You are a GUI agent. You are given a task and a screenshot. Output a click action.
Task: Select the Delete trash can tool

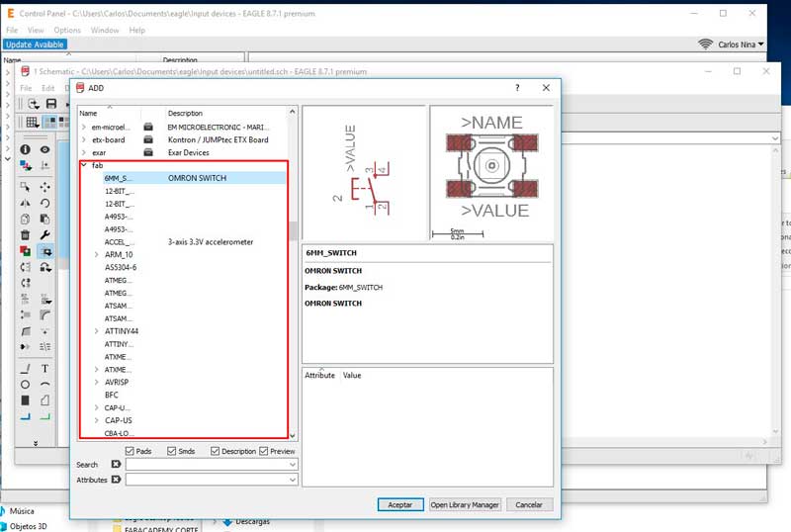[x=25, y=234]
